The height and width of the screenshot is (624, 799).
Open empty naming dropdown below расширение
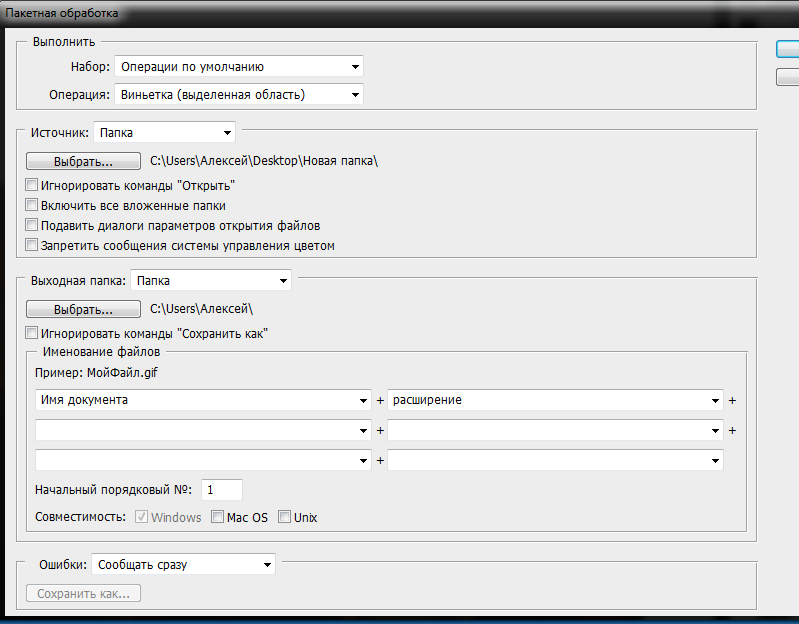(555, 431)
